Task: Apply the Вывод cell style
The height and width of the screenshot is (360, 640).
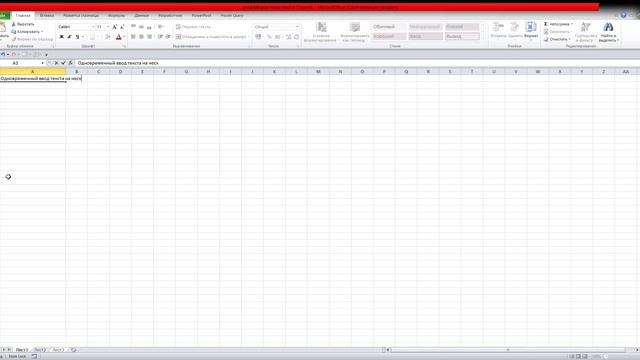Action: [462, 36]
